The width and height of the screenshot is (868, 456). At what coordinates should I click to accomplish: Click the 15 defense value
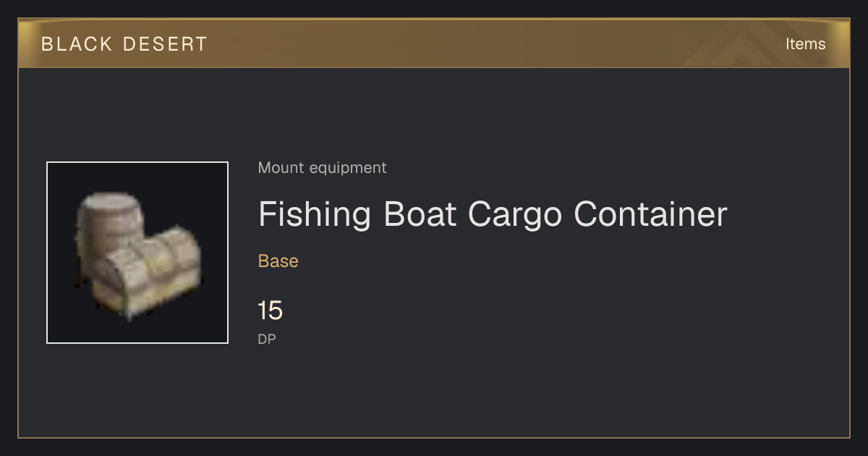[271, 311]
